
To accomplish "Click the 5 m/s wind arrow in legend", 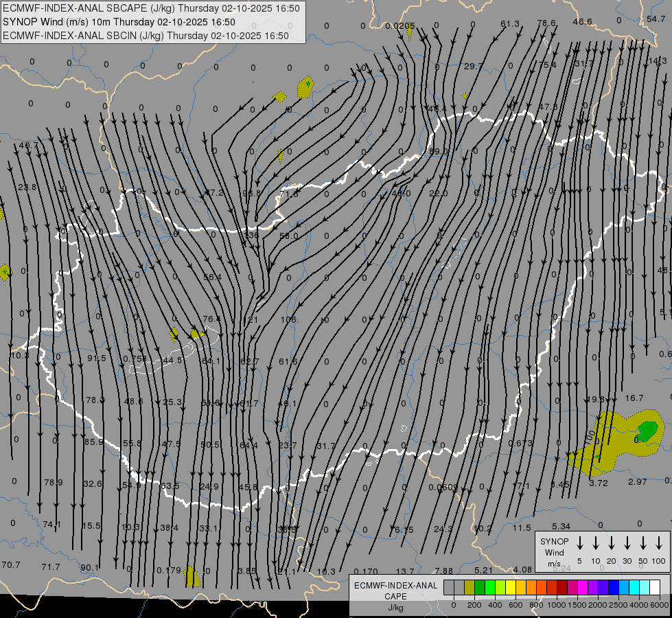I will coord(579,543).
